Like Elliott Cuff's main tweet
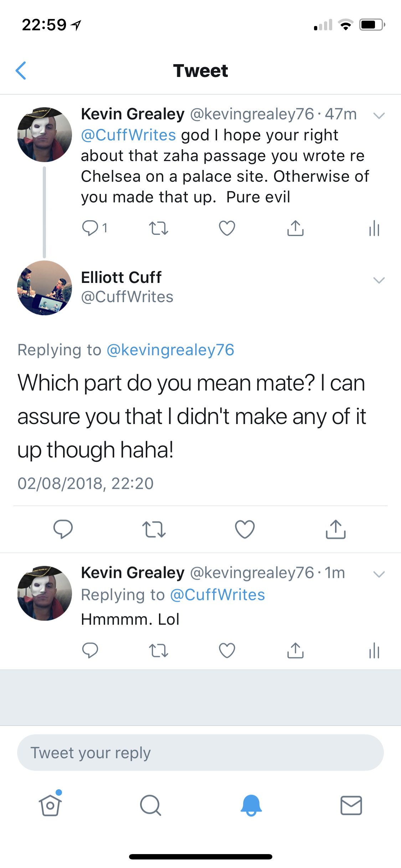 pyautogui.click(x=245, y=529)
